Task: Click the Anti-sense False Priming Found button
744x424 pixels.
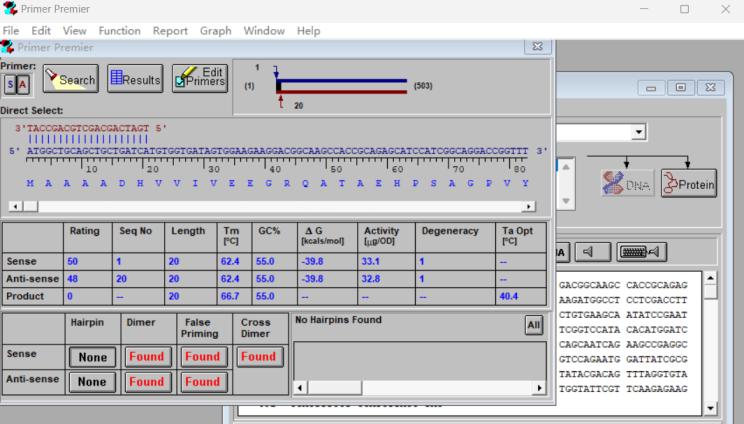Action: coord(202,382)
